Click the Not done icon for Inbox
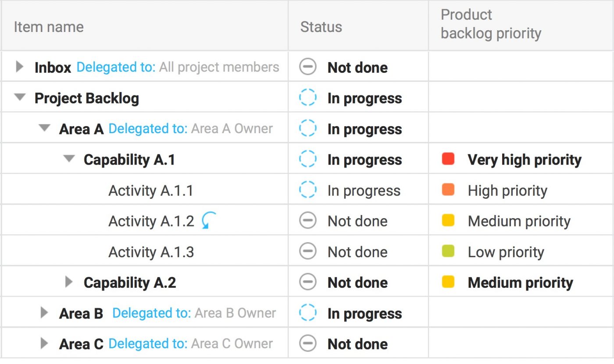Screen dimensions: 614x364 [x=307, y=67]
